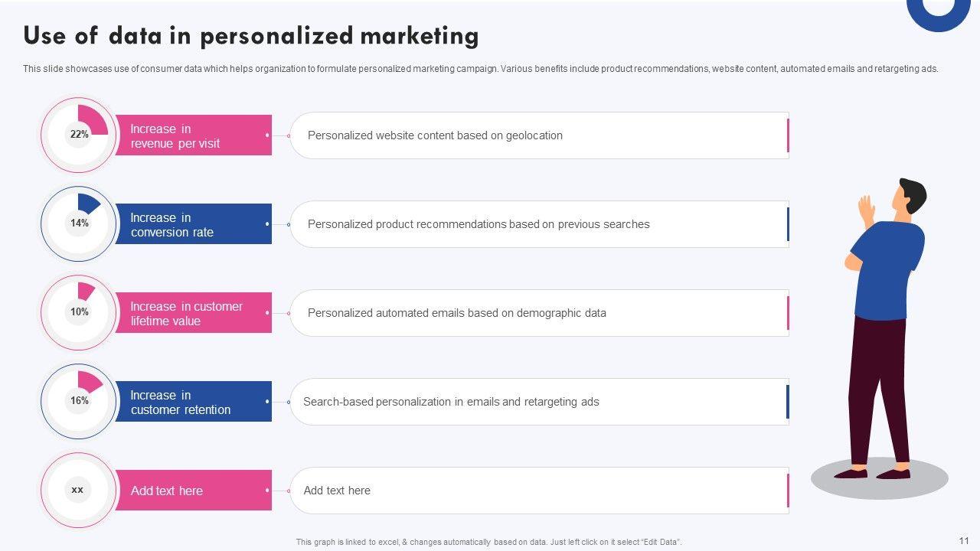Click the Increase in conversion rate label
This screenshot has height=551, width=980.
pos(193,224)
